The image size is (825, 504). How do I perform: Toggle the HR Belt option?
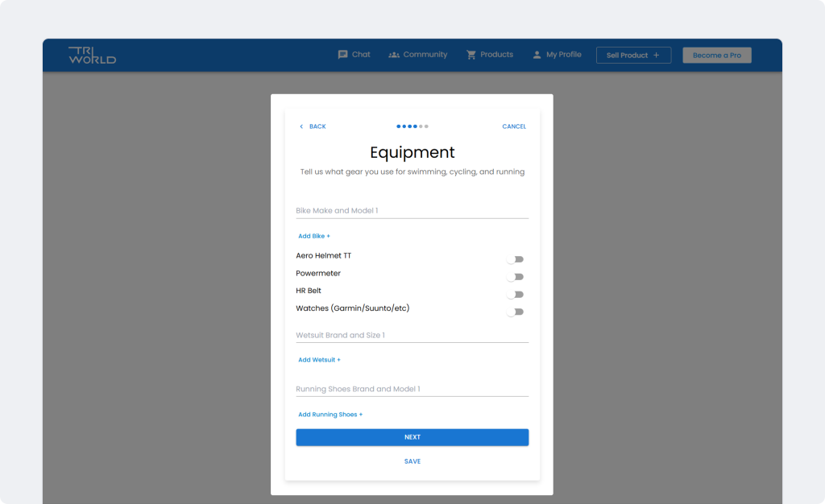tap(516, 294)
